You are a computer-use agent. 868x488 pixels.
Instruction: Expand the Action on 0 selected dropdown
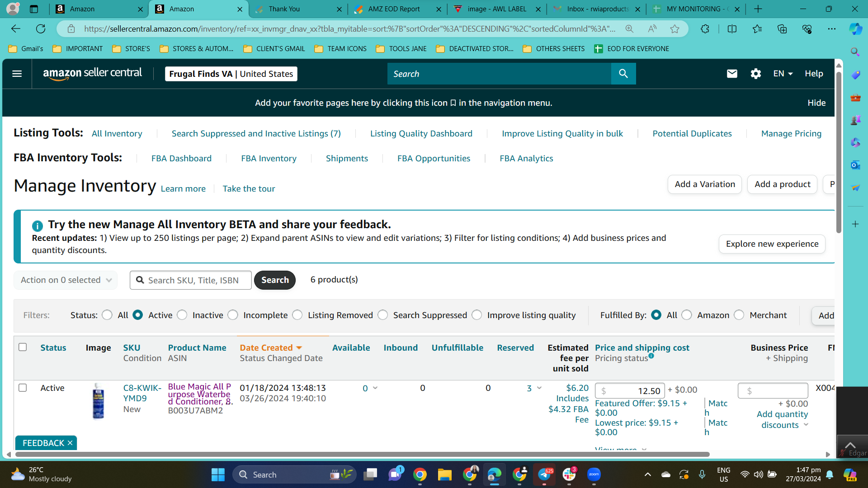coord(66,280)
